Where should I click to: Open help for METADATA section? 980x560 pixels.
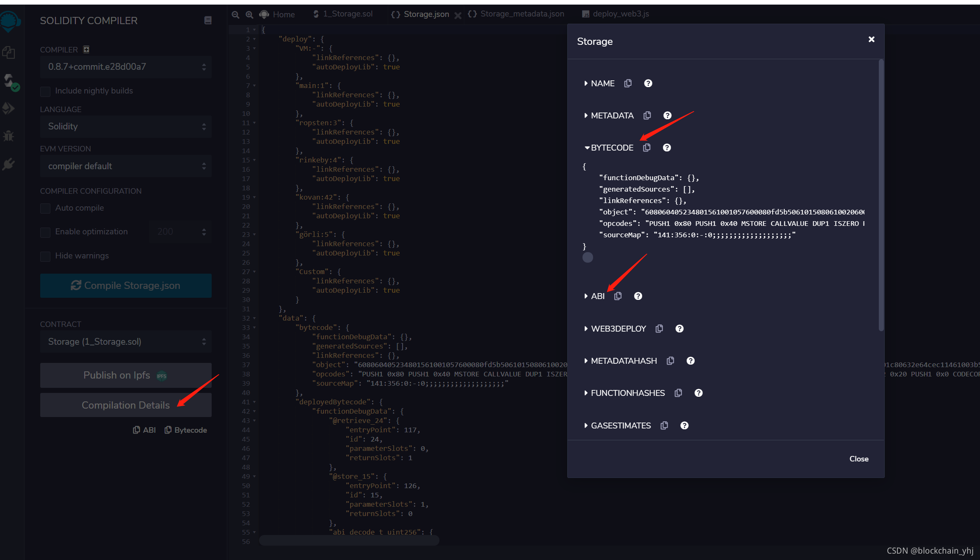point(667,115)
